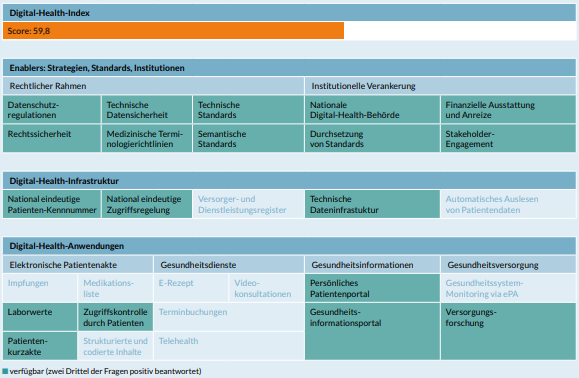Click the orange Score 59,8 bar
This screenshot has width=579, height=378.
coord(173,31)
